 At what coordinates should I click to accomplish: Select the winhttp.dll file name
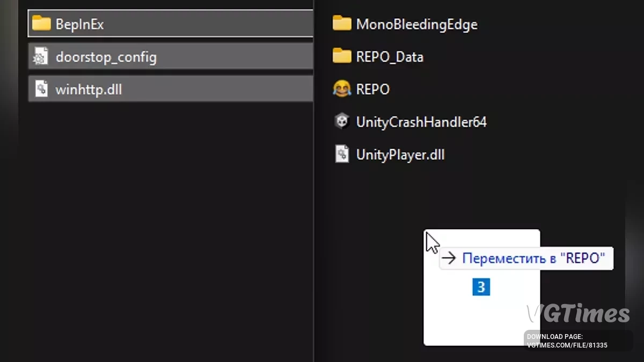coord(89,90)
